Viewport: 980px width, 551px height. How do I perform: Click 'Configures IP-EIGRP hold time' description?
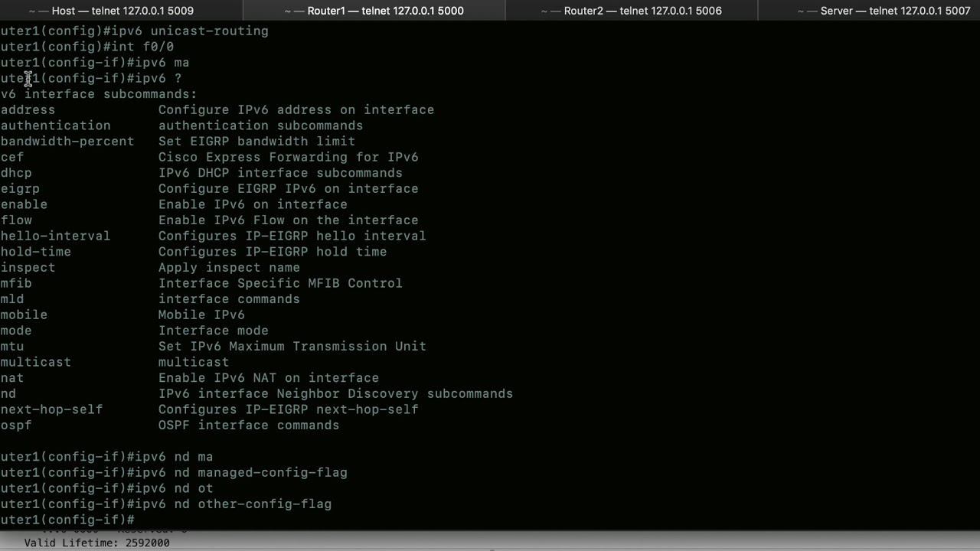tap(273, 252)
